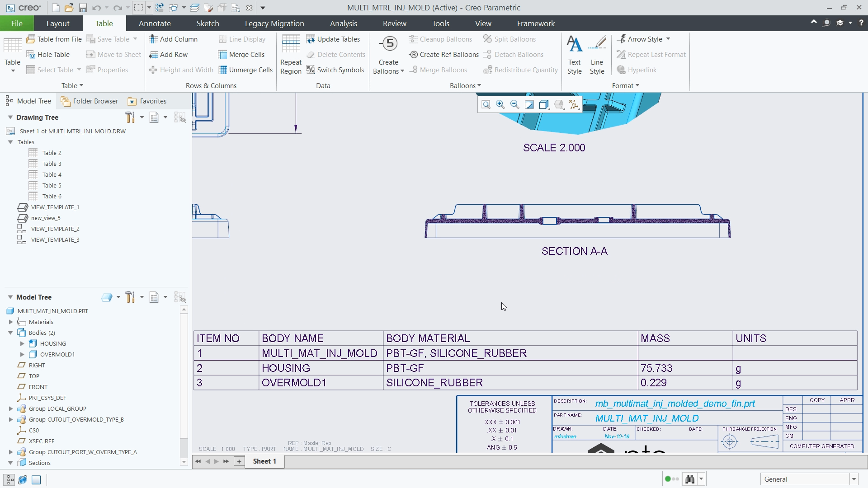
Task: Click the SILICONE_RUBBER cell for OVERMOLD1
Action: click(x=510, y=383)
